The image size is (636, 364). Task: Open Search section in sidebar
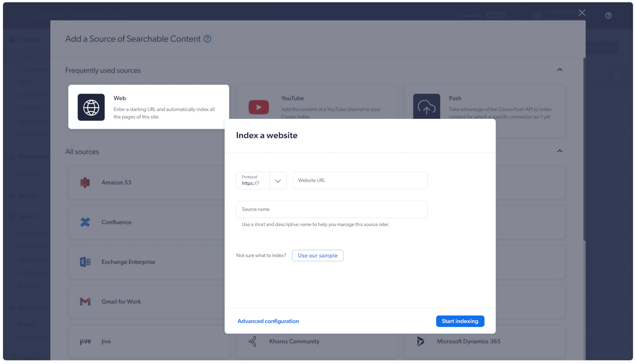click(27, 216)
